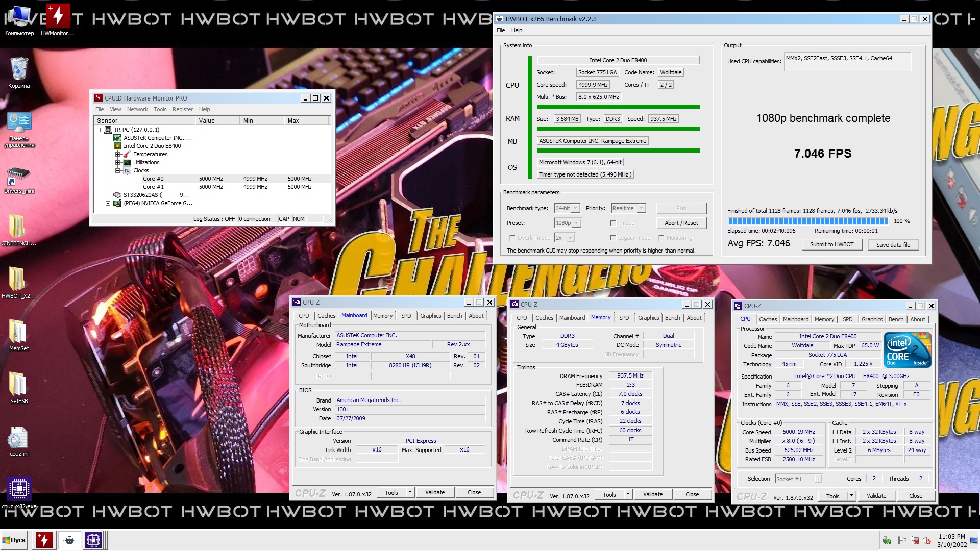Image resolution: width=980 pixels, height=551 pixels.
Task: Switch to SPD tab in Memory CPU-Z window
Action: [624, 318]
